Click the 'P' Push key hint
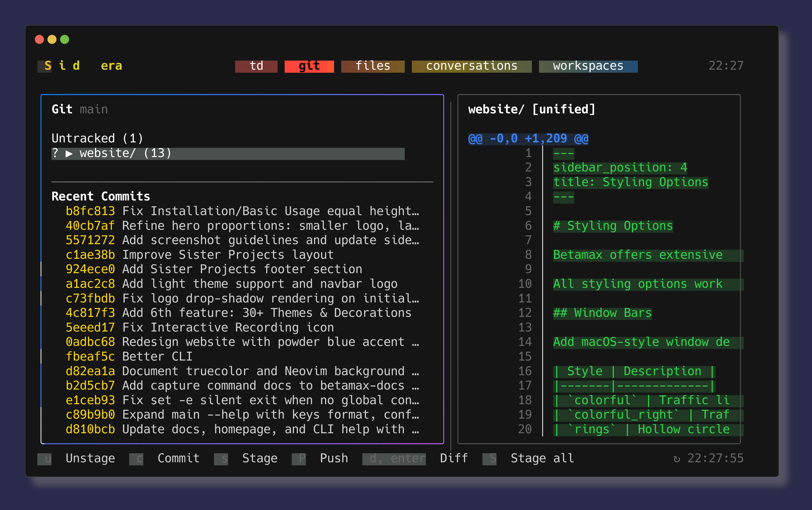This screenshot has width=812, height=510. [299, 459]
